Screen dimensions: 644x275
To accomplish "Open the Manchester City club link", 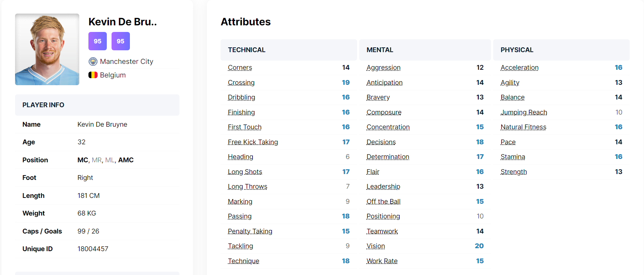I will [127, 61].
